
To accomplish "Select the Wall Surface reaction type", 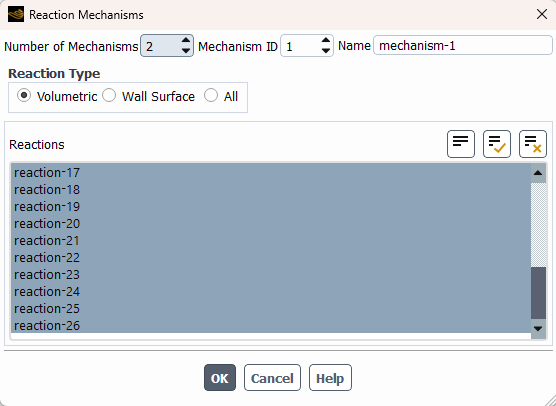I will tap(109, 96).
